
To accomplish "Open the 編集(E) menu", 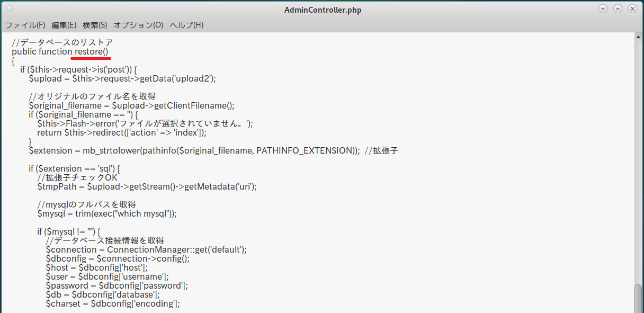I will [64, 25].
